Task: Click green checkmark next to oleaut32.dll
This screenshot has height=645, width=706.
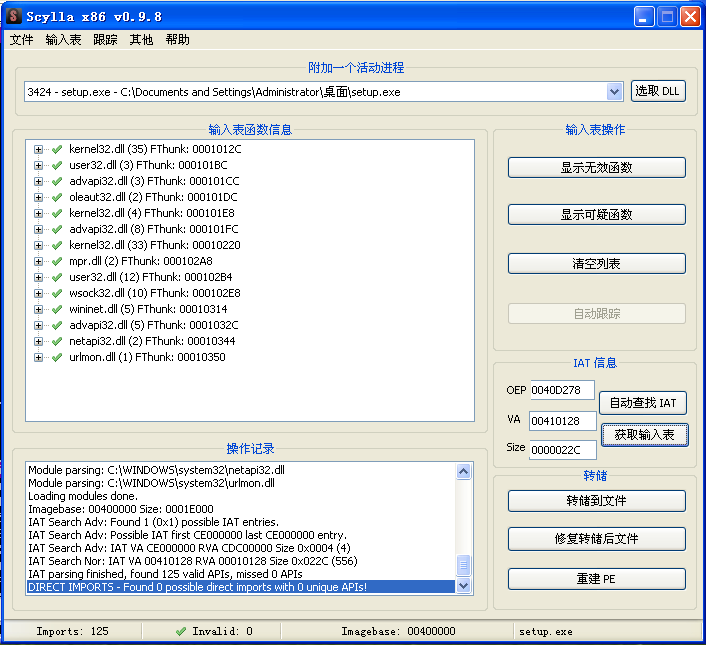Action: 57,198
